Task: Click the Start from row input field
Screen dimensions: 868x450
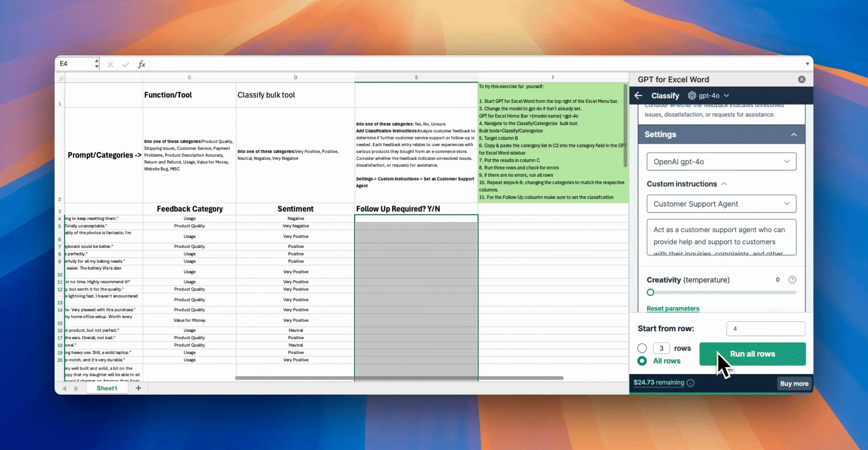Action: (766, 329)
